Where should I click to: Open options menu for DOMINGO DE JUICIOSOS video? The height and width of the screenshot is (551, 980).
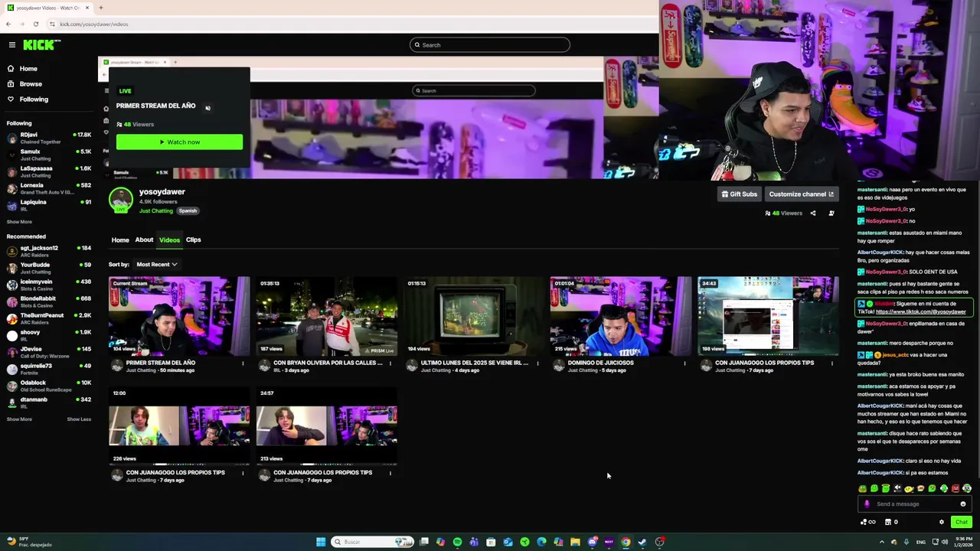point(684,364)
